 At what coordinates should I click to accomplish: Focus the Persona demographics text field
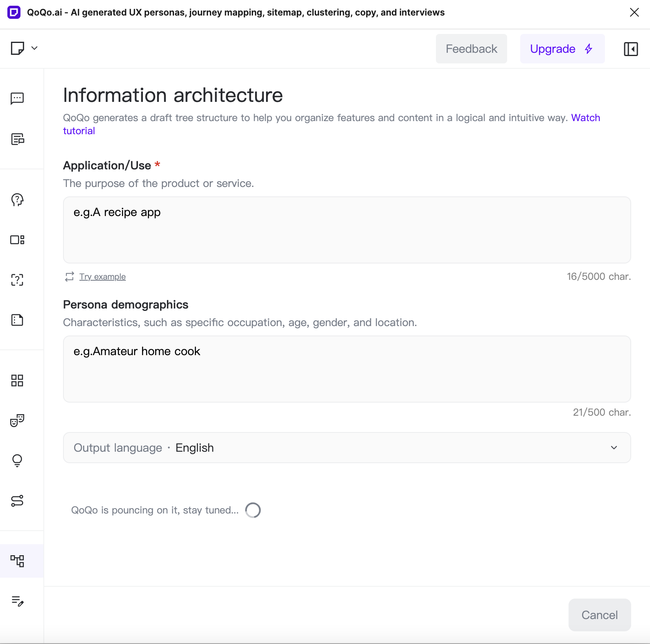pyautogui.click(x=347, y=369)
